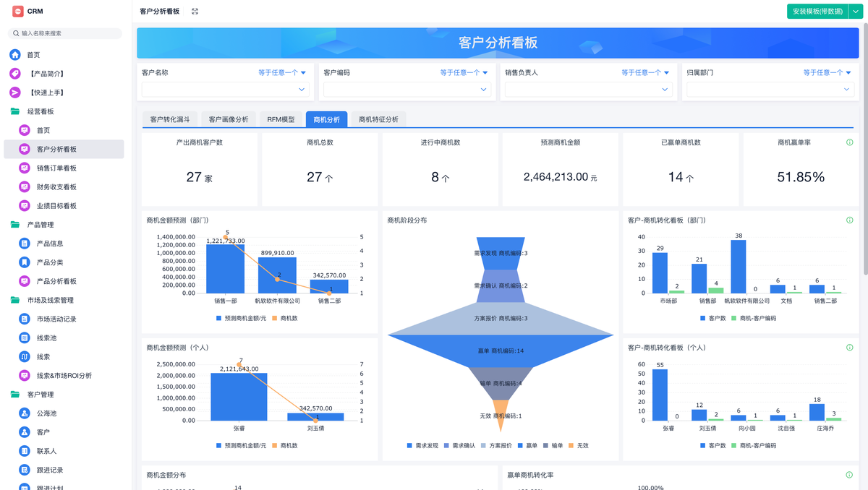Expand the 销售负责人 value select box
Image resolution: width=868 pixels, height=490 pixels.
pos(589,90)
